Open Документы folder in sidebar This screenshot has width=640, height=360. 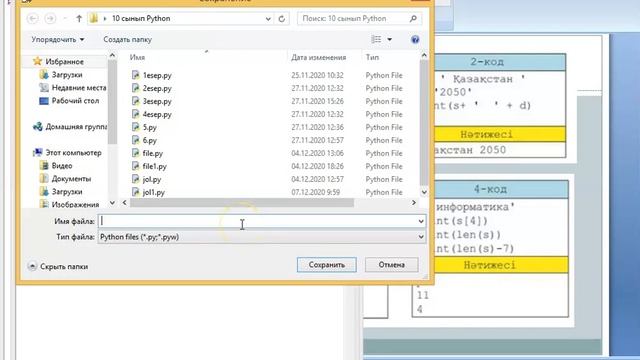(x=65, y=179)
